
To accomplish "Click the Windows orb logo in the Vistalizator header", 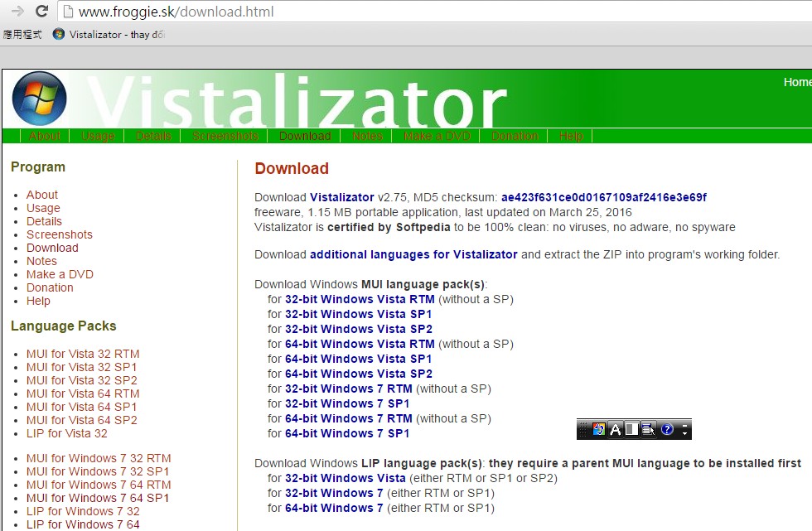I will tap(40, 99).
